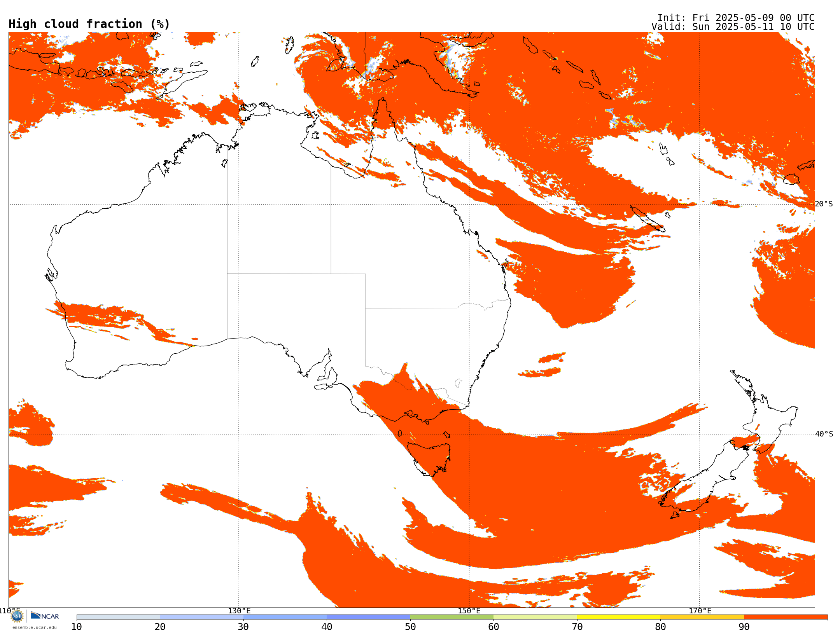Click the colorbar tick label '60'
840x632 pixels.
[493, 627]
